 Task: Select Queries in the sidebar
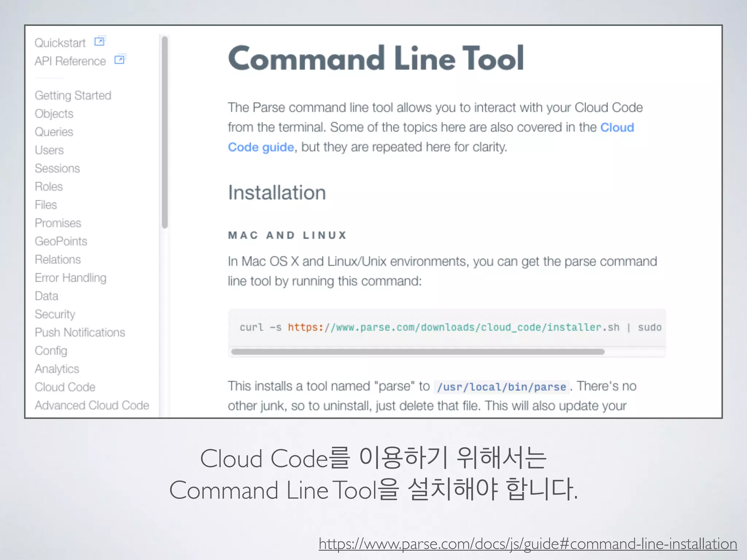[x=54, y=132]
